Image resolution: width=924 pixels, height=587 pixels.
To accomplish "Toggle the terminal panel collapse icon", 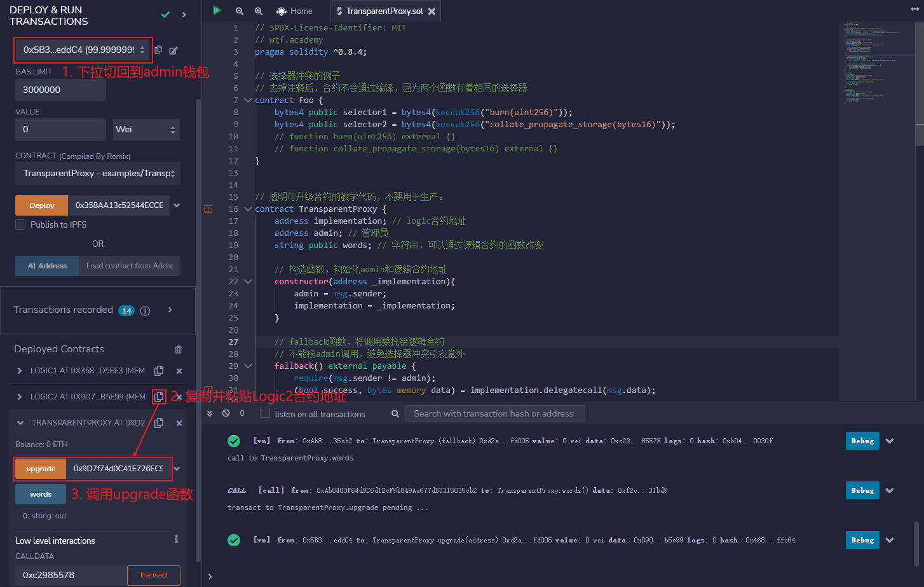I will pos(210,413).
